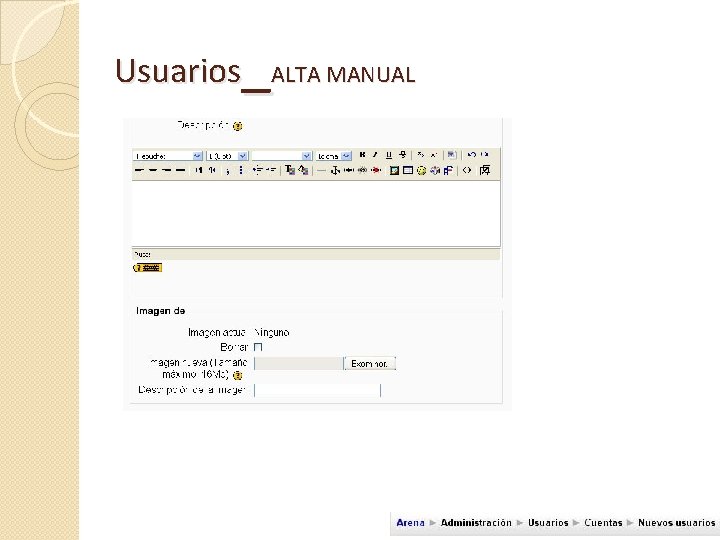Decrease indent of the paragraph
720x540 pixels.
click(x=258, y=170)
